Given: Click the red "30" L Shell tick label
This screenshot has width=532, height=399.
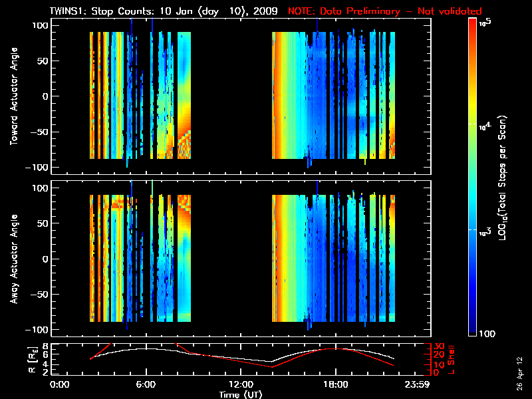Looking at the screenshot, I should [x=438, y=346].
